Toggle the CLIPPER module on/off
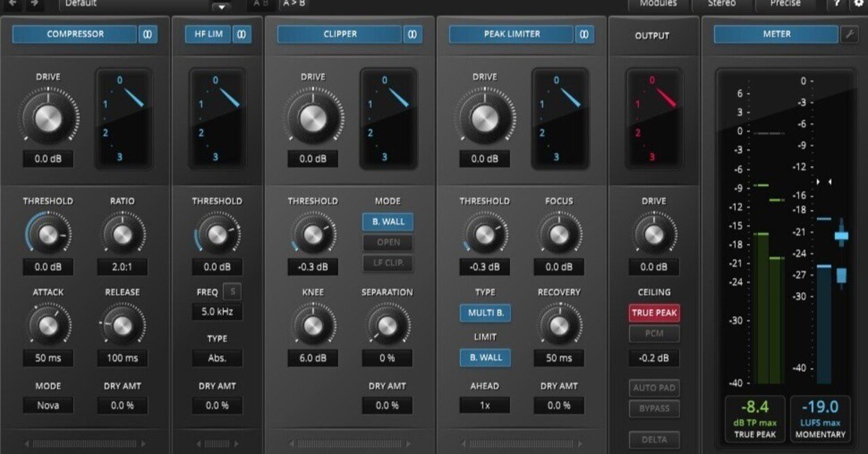The width and height of the screenshot is (868, 454). (x=340, y=34)
